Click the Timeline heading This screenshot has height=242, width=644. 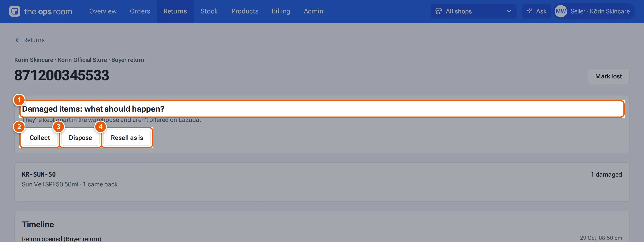coord(38,224)
